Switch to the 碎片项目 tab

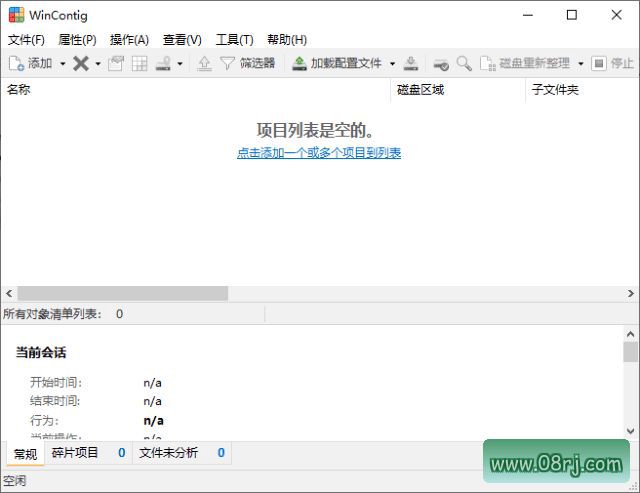click(88, 453)
